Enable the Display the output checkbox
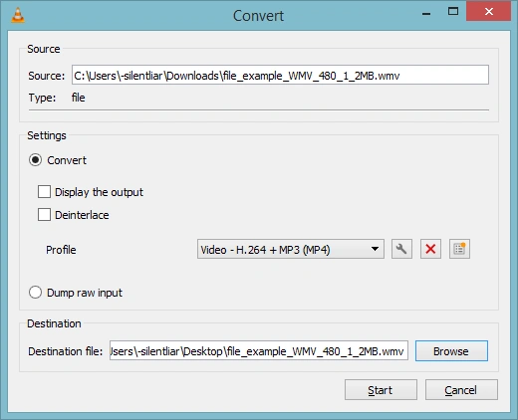 click(x=44, y=192)
